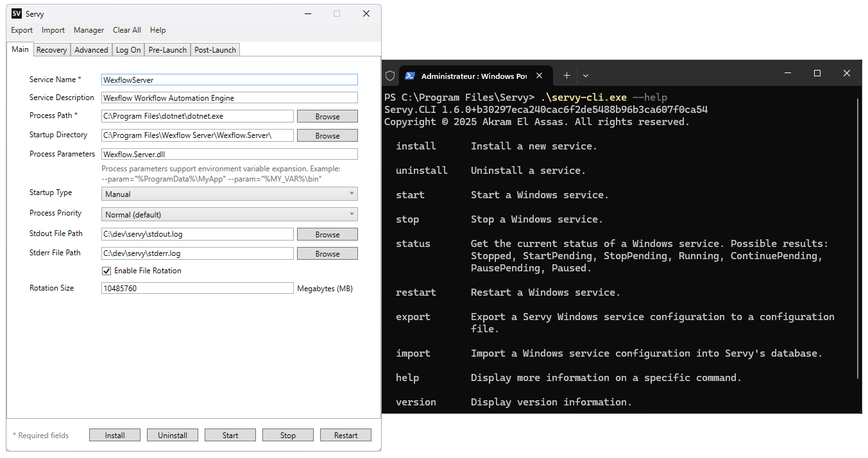The width and height of the screenshot is (868, 458).
Task: Switch to the Recovery tab
Action: click(x=51, y=49)
